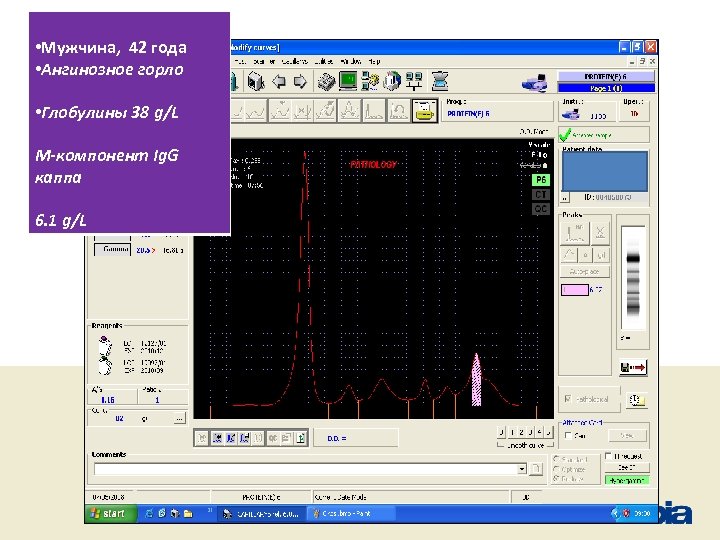720x540 pixels.
Task: Open the Help menu
Action: click(x=374, y=60)
